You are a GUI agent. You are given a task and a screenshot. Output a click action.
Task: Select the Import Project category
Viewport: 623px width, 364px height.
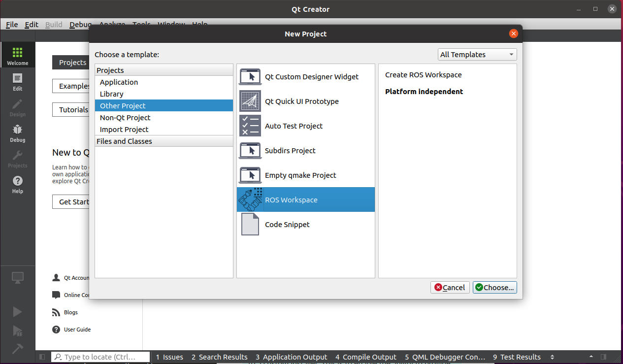(164, 130)
